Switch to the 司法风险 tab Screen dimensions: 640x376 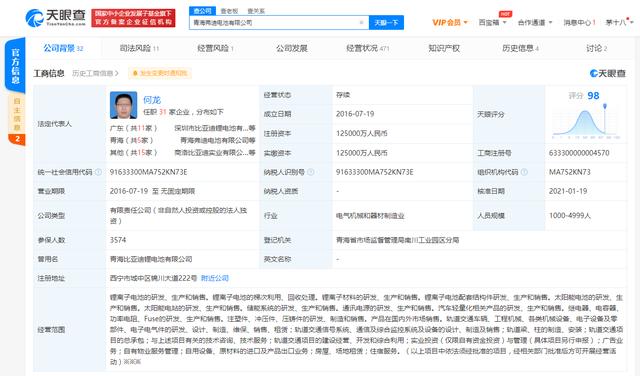(x=139, y=48)
